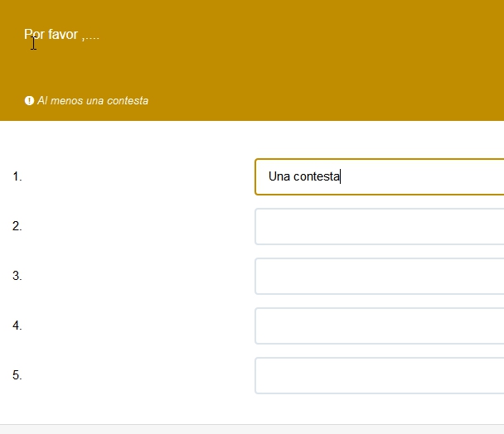Viewport: 504px width, 434px height.
Task: Select the row label number 2.
Action: (17, 226)
